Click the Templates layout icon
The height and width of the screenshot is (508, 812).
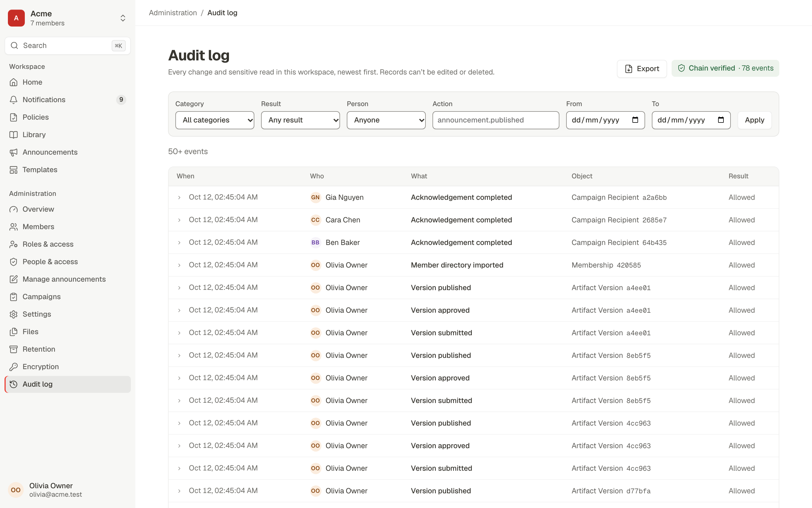[14, 170]
